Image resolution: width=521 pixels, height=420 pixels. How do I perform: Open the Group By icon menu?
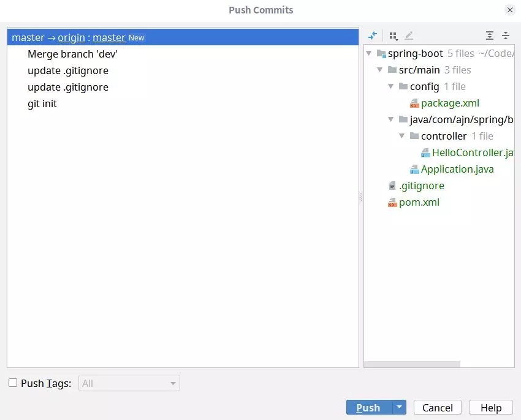(x=394, y=36)
